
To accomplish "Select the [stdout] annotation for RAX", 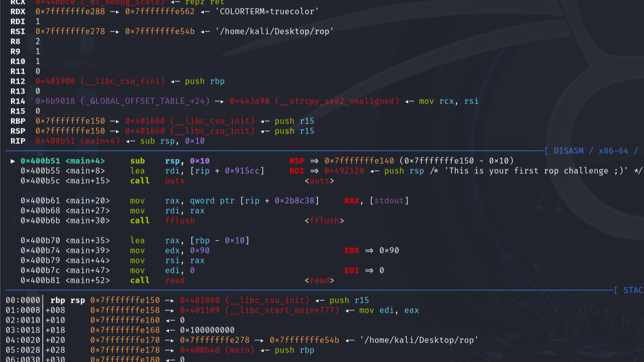I will click(x=389, y=201).
